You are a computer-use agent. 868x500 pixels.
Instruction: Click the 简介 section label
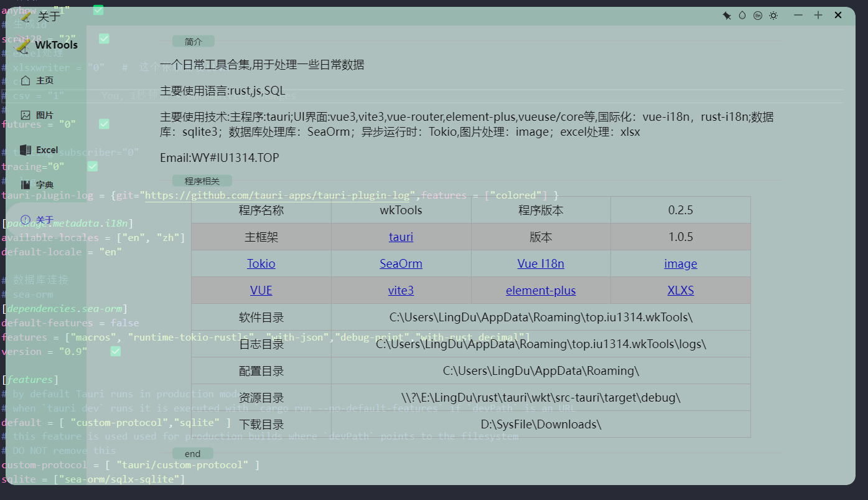pyautogui.click(x=194, y=42)
